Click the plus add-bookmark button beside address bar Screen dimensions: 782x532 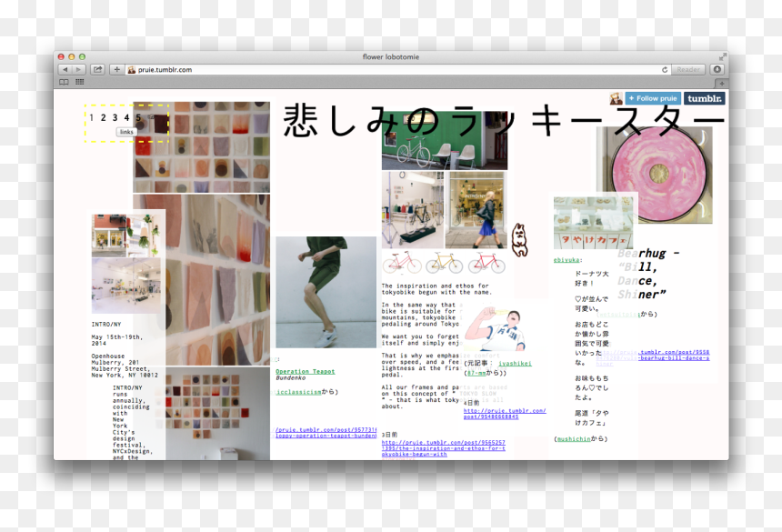pos(116,70)
